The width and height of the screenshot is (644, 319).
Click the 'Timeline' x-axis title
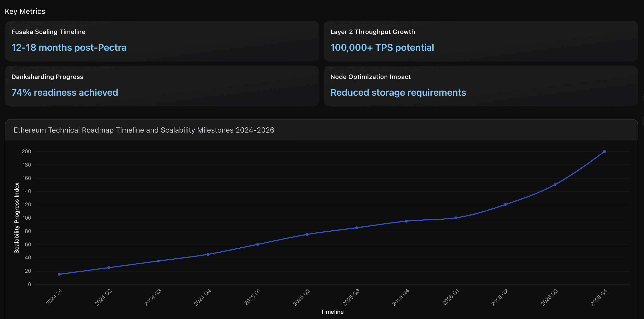tap(332, 312)
